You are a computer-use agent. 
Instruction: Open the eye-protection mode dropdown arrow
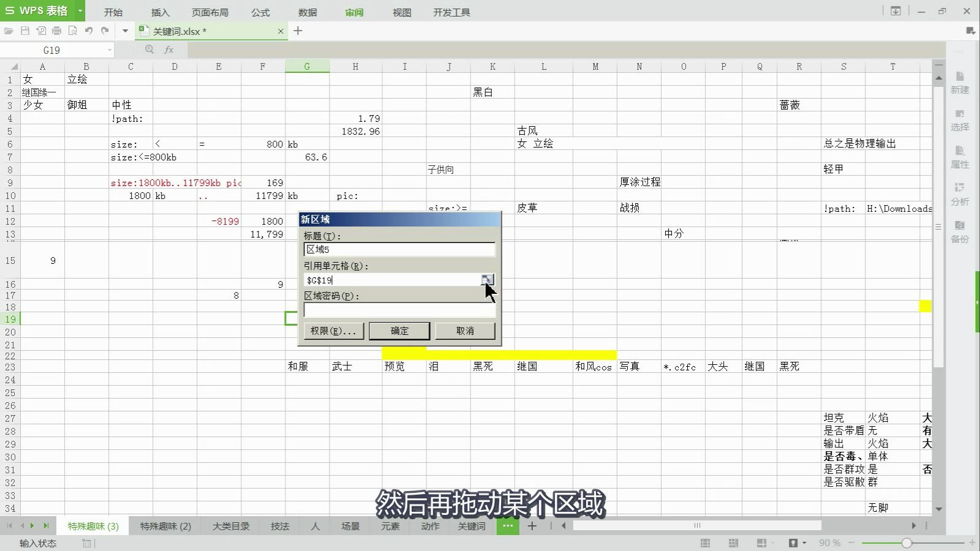[804, 543]
